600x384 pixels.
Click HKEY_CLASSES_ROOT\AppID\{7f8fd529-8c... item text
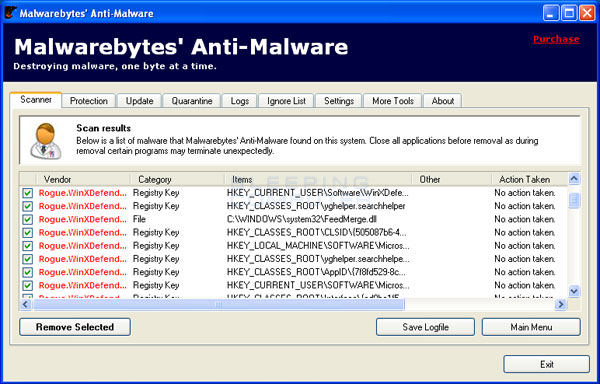[316, 272]
